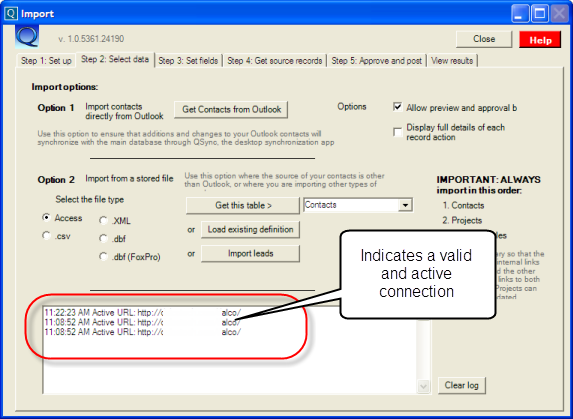Viewport: 573px width, 419px height.
Task: Click the log scrollbar down arrow
Action: (423, 386)
